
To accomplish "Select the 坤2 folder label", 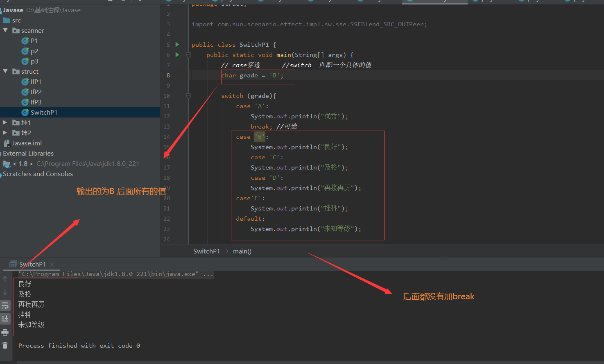I will tap(26, 133).
